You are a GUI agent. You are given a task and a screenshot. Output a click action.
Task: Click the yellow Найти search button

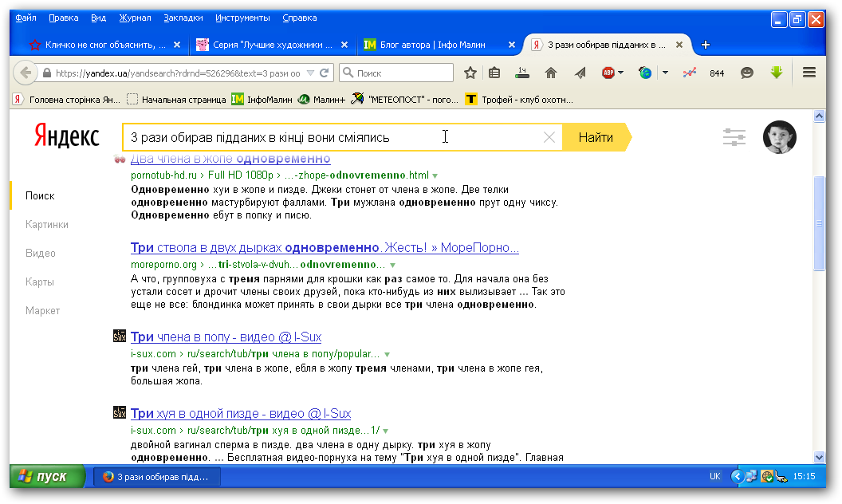[596, 137]
